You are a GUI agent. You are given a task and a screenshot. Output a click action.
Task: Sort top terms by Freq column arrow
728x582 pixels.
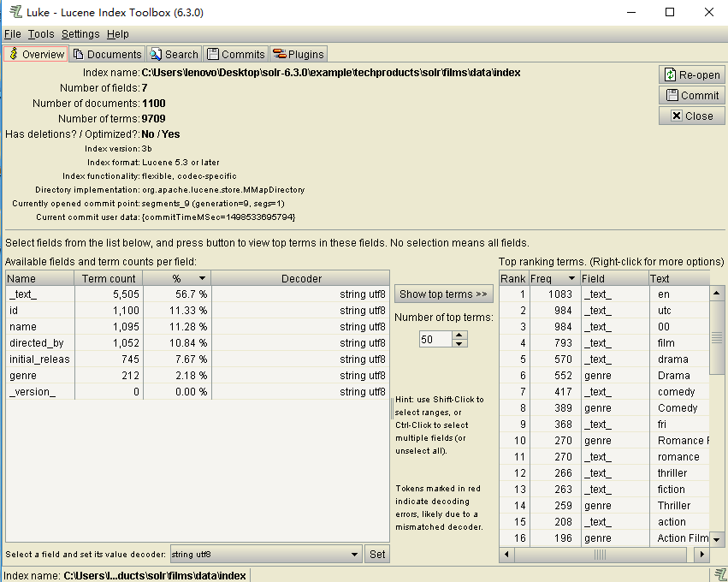click(571, 278)
